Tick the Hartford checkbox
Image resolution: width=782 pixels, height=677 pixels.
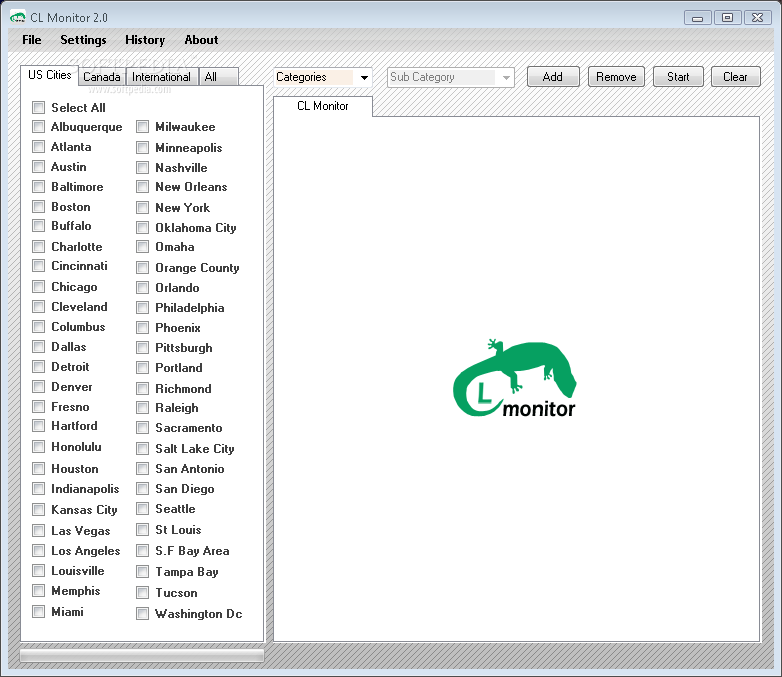point(38,426)
